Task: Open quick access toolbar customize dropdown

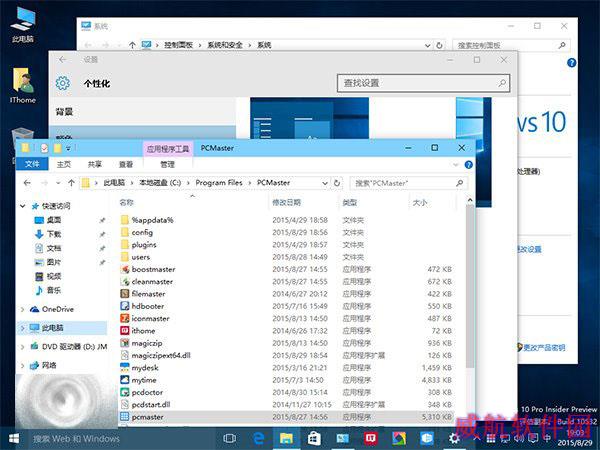Action: tap(68, 148)
